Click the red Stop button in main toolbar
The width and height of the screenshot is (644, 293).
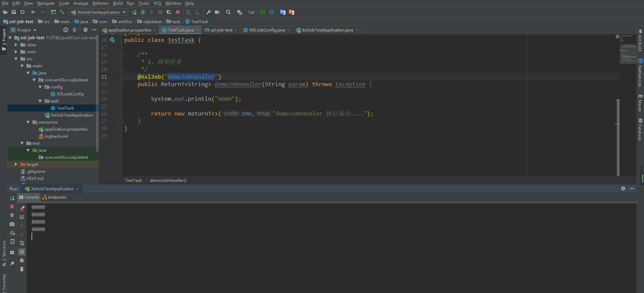178,12
